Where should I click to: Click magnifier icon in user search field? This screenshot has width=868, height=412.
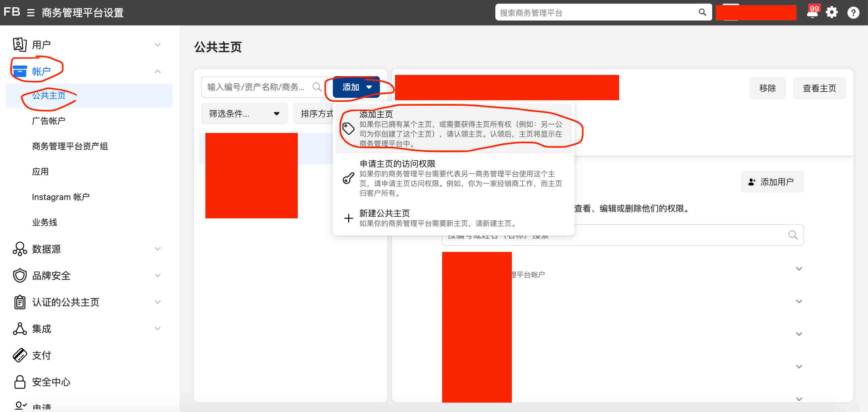(793, 235)
